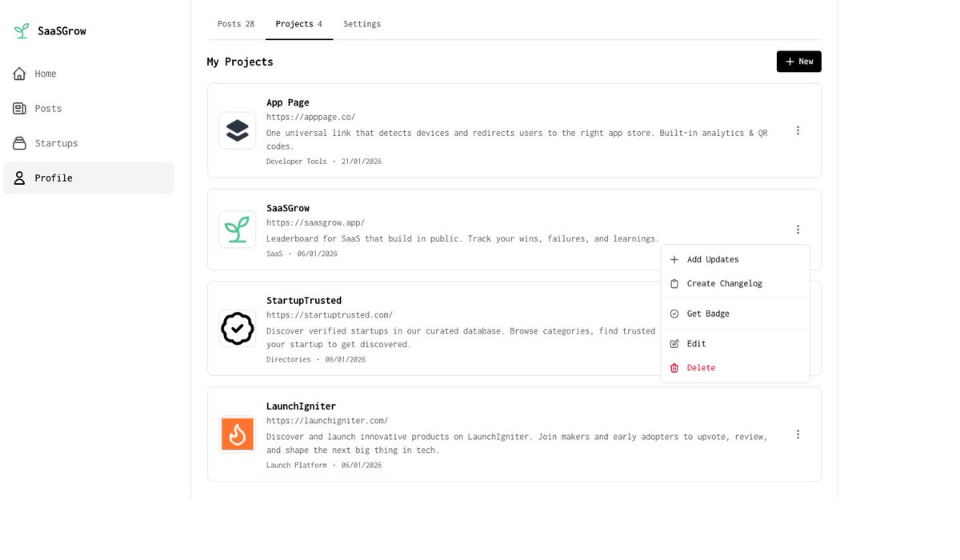This screenshot has width=960, height=560.
Task: Click the Home house icon
Action: click(20, 74)
